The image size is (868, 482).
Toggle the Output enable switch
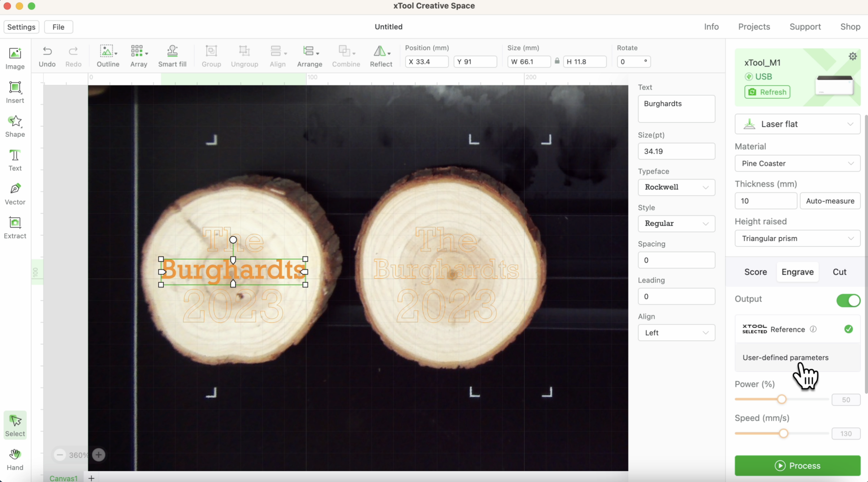click(848, 300)
